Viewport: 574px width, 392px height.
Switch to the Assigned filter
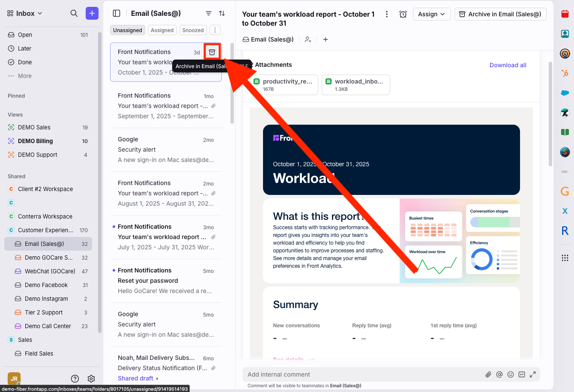click(162, 30)
